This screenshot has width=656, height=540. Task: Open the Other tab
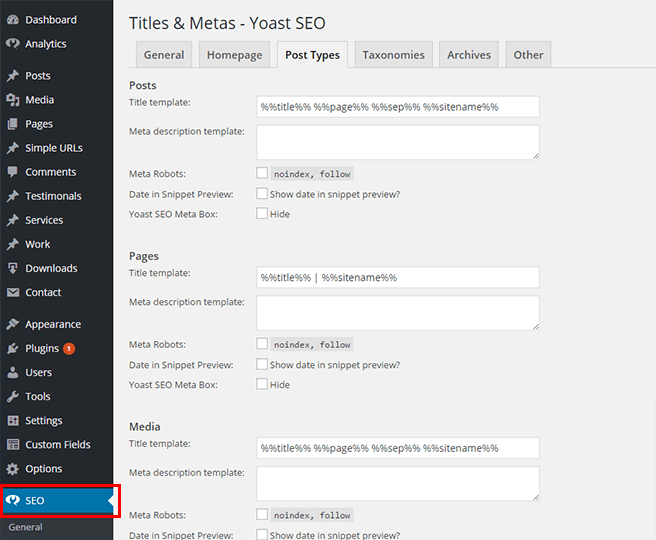[528, 55]
